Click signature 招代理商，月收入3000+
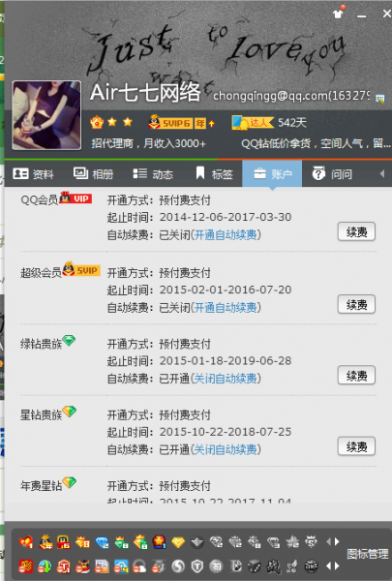The width and height of the screenshot is (392, 581). coord(148,143)
